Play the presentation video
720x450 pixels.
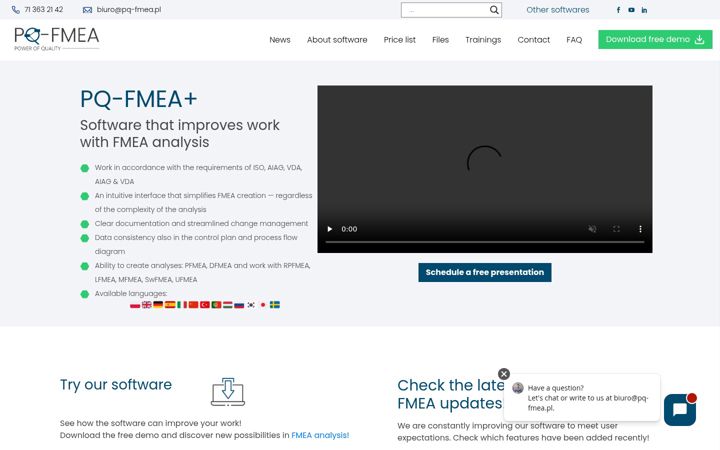(x=330, y=229)
